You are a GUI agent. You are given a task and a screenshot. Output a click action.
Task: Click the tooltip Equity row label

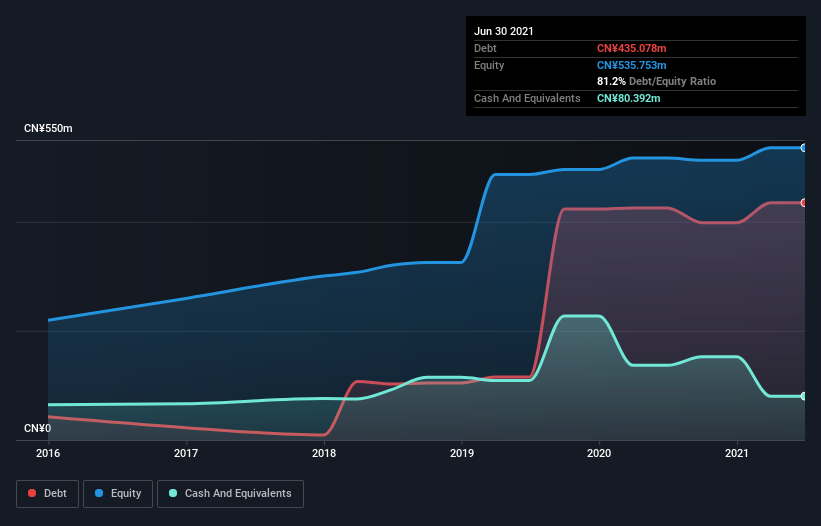click(x=489, y=65)
